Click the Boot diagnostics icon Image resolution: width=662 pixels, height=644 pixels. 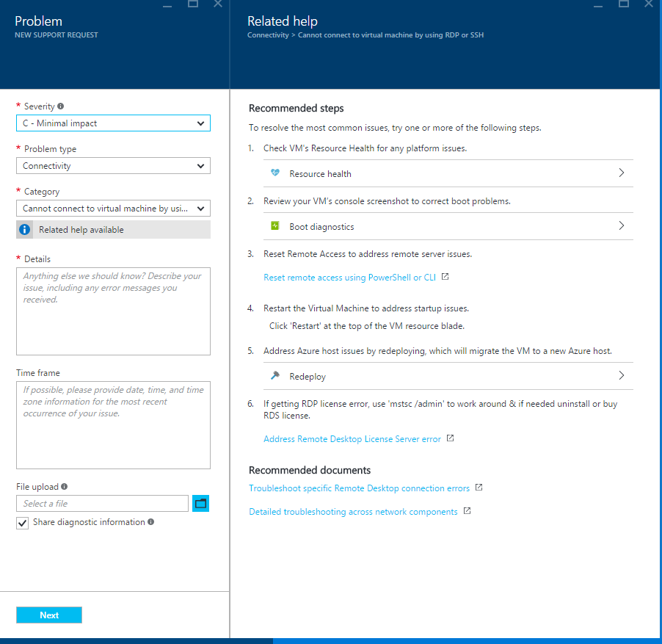pos(274,226)
